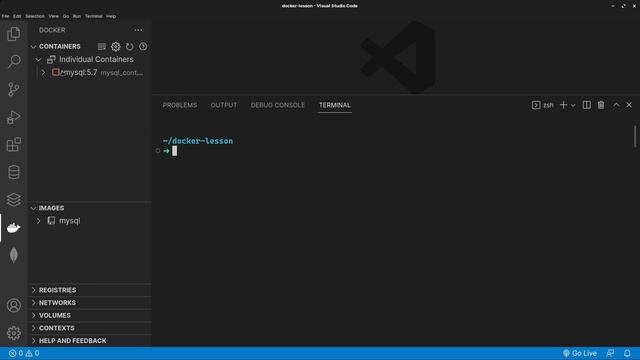Open the View menu
640x360 pixels.
click(53, 16)
